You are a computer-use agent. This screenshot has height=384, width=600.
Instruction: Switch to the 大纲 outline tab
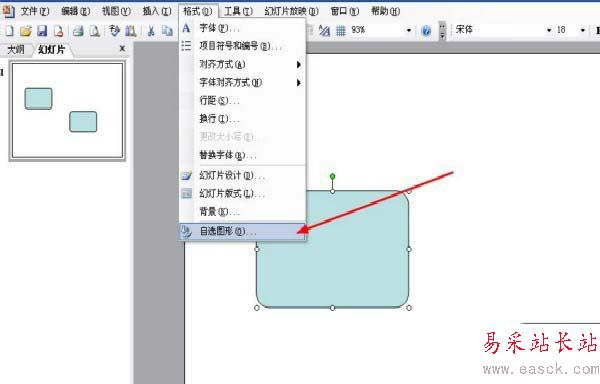[16, 50]
